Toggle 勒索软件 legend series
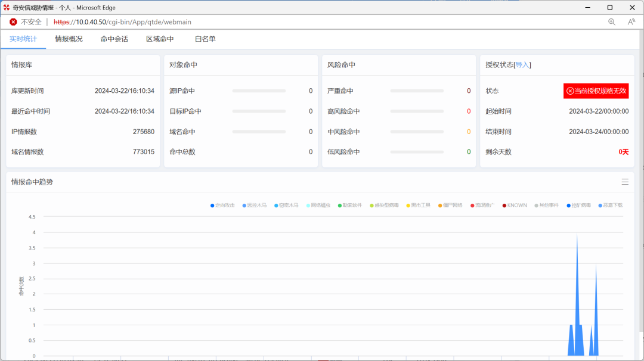This screenshot has width=644, height=361. (x=350, y=206)
